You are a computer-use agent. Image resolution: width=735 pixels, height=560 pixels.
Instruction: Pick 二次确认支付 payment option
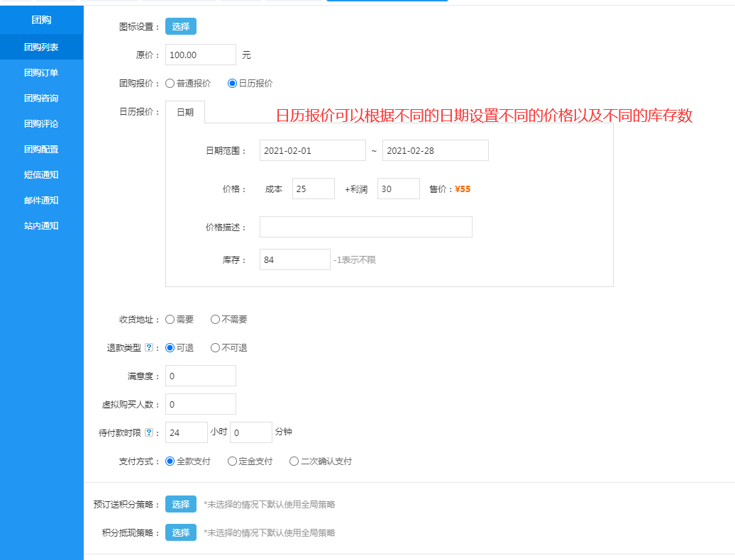coord(294,461)
